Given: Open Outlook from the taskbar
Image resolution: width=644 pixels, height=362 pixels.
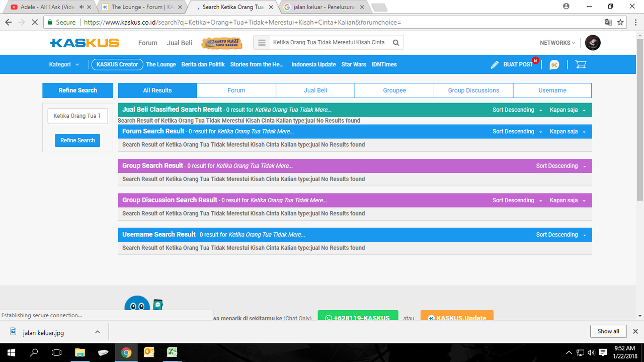Looking at the screenshot, I should 149,352.
